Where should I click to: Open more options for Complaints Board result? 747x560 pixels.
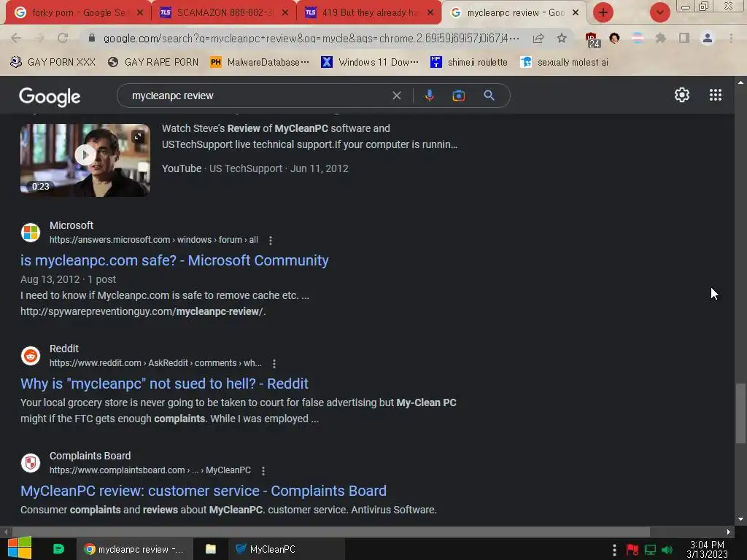263,471
